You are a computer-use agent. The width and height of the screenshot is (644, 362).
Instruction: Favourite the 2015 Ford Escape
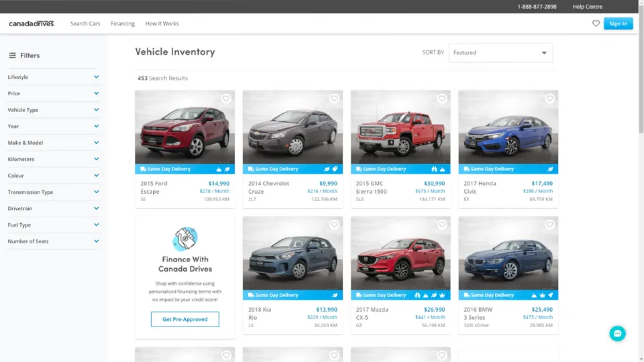(x=226, y=99)
